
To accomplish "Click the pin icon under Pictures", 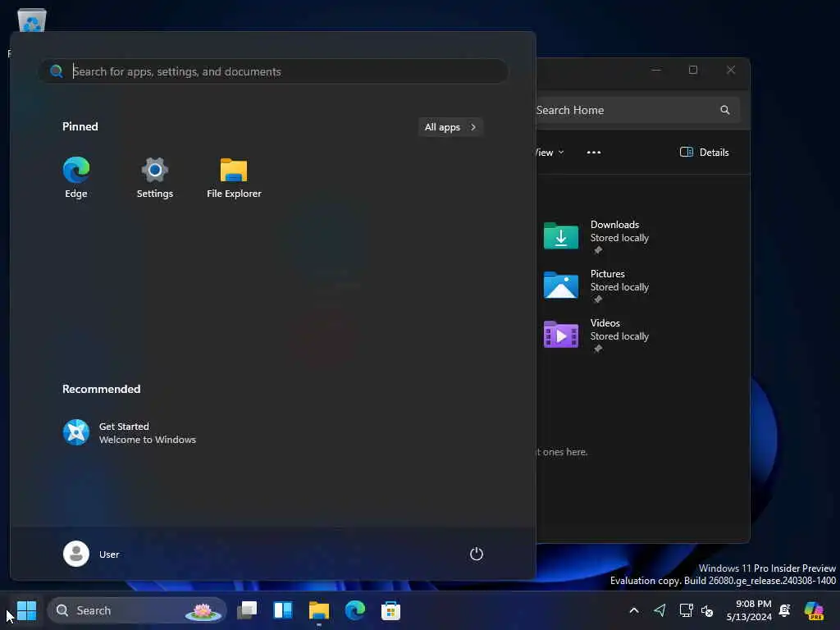I will pos(597,299).
